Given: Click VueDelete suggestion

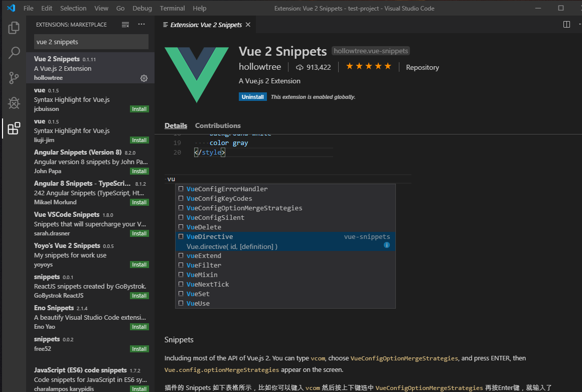Looking at the screenshot, I should [x=285, y=227].
